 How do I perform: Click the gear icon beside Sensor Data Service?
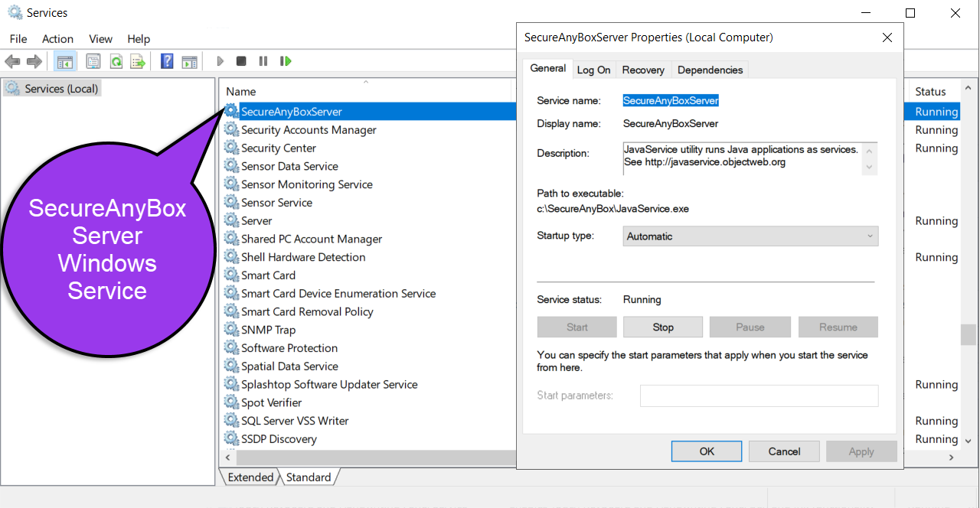coord(231,166)
